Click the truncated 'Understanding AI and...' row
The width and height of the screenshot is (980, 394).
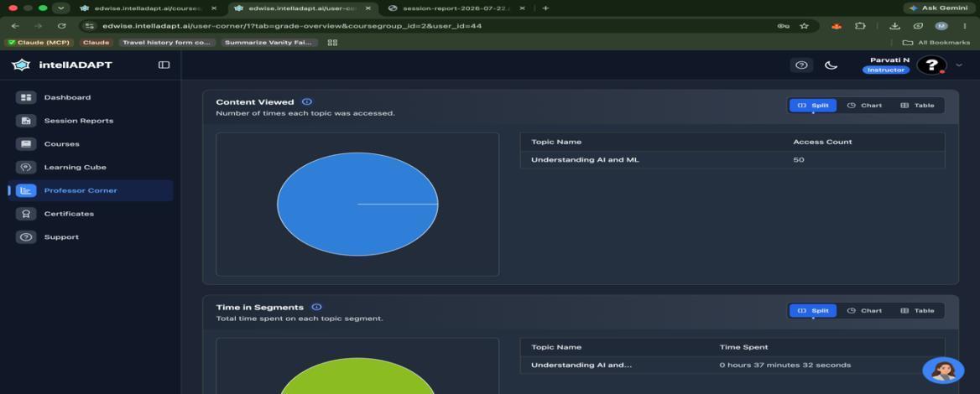732,365
